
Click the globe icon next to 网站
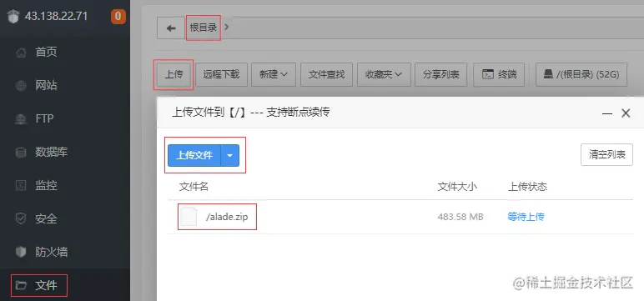tap(21, 86)
